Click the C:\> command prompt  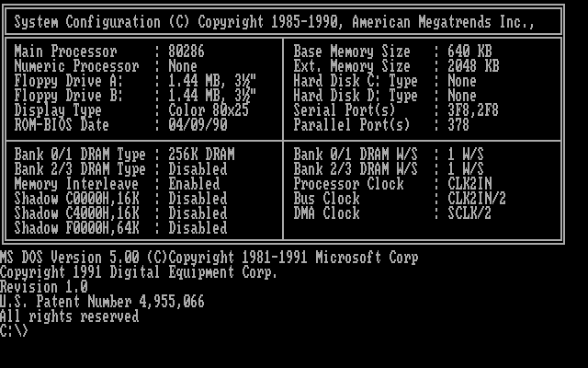click(14, 331)
